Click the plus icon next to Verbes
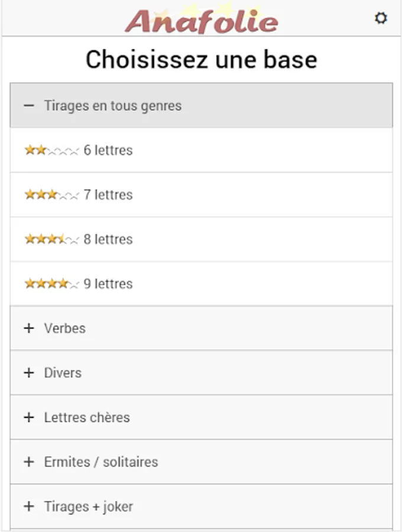This screenshot has width=402, height=532. coord(28,328)
